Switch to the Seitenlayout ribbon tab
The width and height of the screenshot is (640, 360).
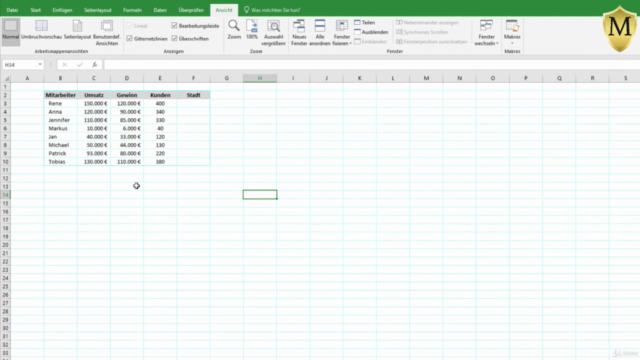tap(98, 10)
